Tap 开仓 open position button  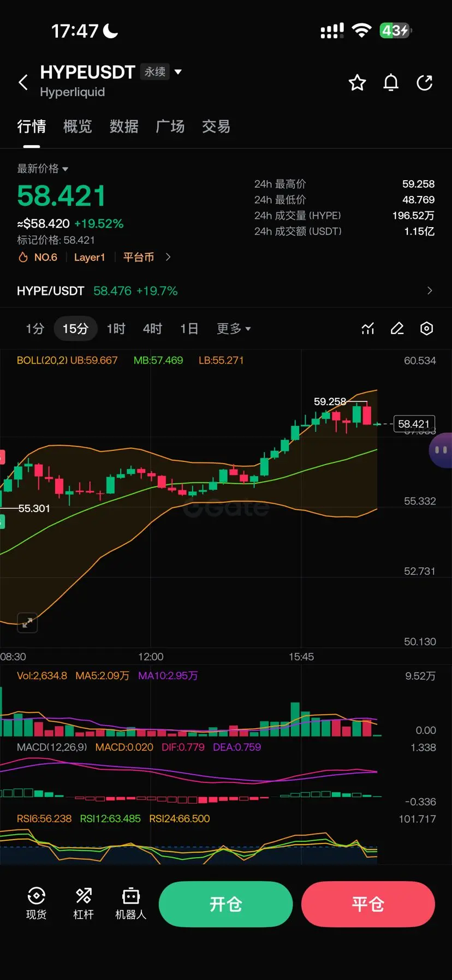click(x=225, y=904)
